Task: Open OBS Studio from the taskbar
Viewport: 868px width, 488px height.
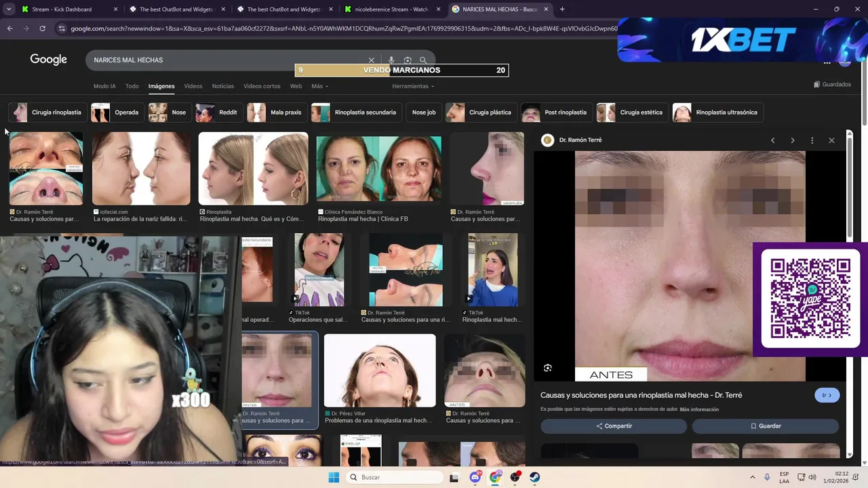Action: (515, 477)
